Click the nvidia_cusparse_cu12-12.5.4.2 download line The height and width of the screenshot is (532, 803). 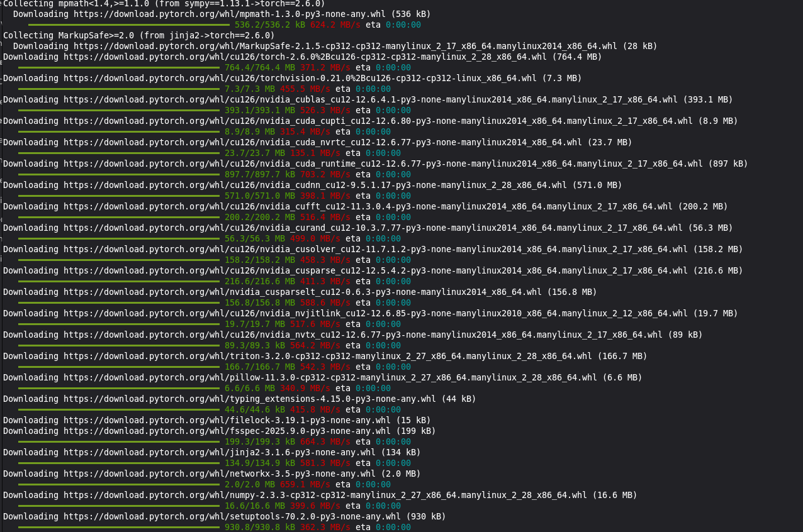coord(373,270)
